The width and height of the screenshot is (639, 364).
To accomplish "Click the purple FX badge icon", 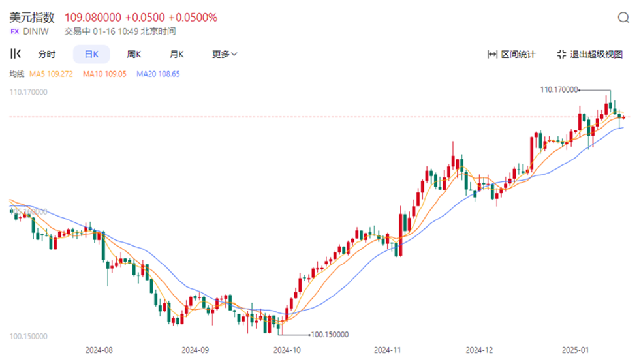I will [x=14, y=31].
